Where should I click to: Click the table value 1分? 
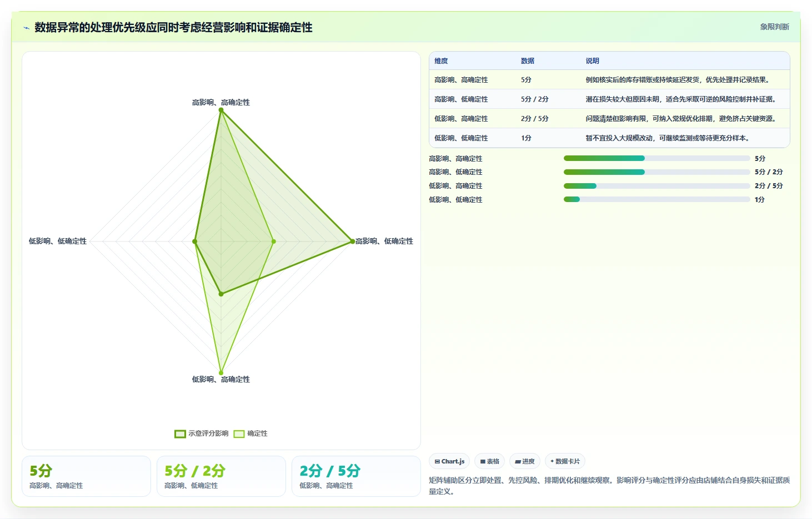pyautogui.click(x=526, y=138)
